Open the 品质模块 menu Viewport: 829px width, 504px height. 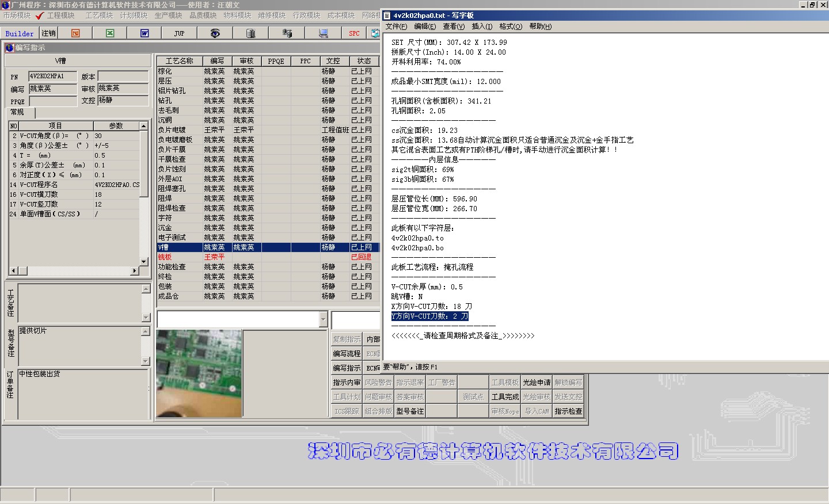pos(203,16)
